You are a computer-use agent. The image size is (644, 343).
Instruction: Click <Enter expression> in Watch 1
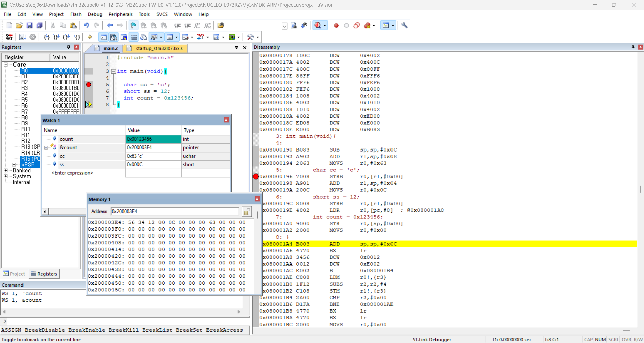[72, 173]
